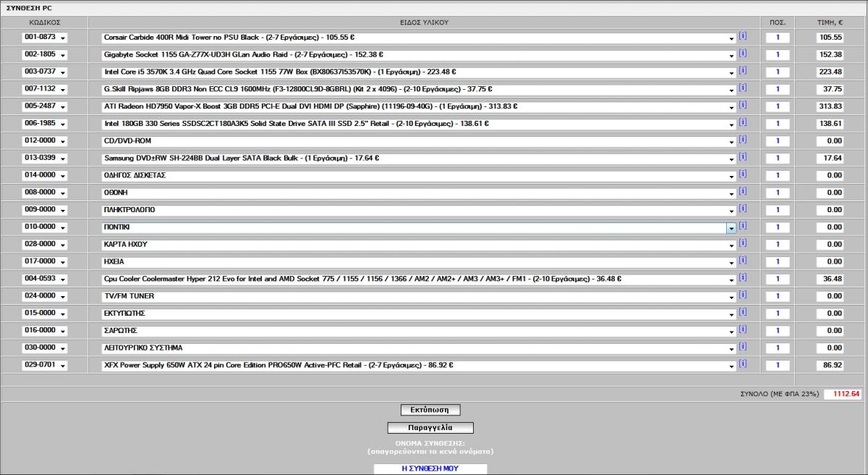Open info icon for Gigabyte GA-Z77X-UD3H motherboard
The height and width of the screenshot is (475, 868).
coord(742,54)
